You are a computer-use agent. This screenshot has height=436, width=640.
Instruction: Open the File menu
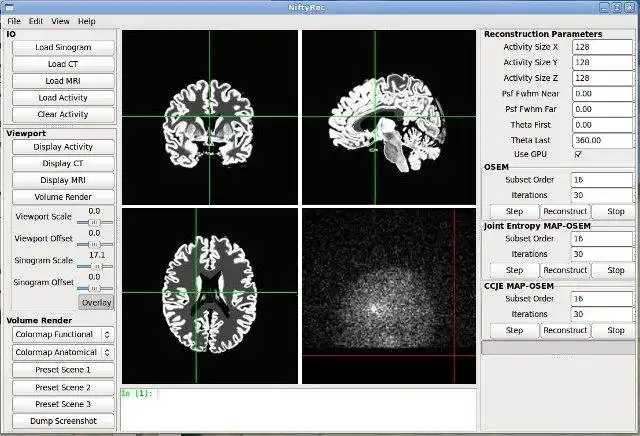coord(14,21)
